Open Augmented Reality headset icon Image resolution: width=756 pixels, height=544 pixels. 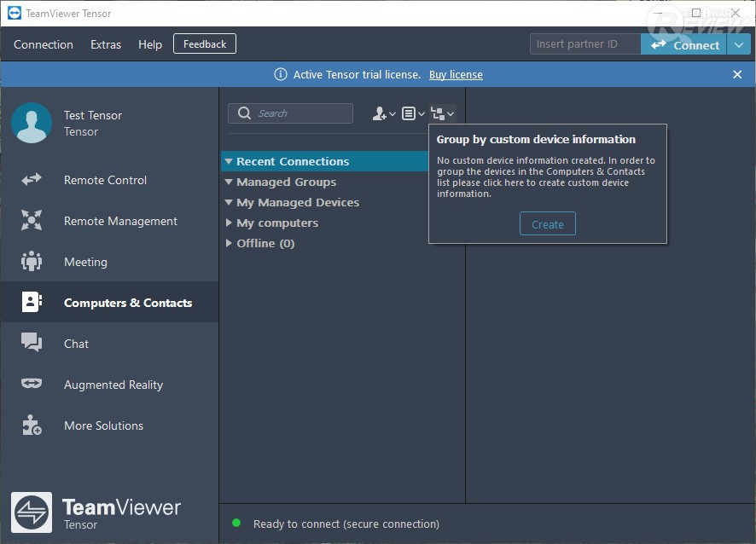(x=32, y=385)
